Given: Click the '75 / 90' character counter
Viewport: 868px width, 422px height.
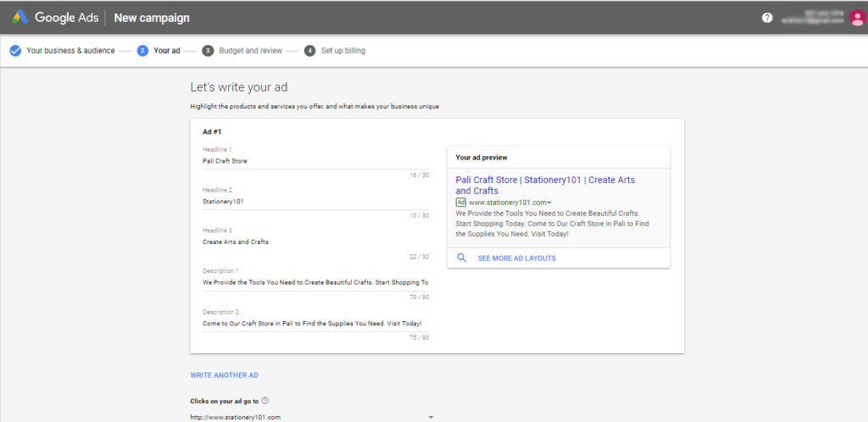Looking at the screenshot, I should tap(419, 337).
